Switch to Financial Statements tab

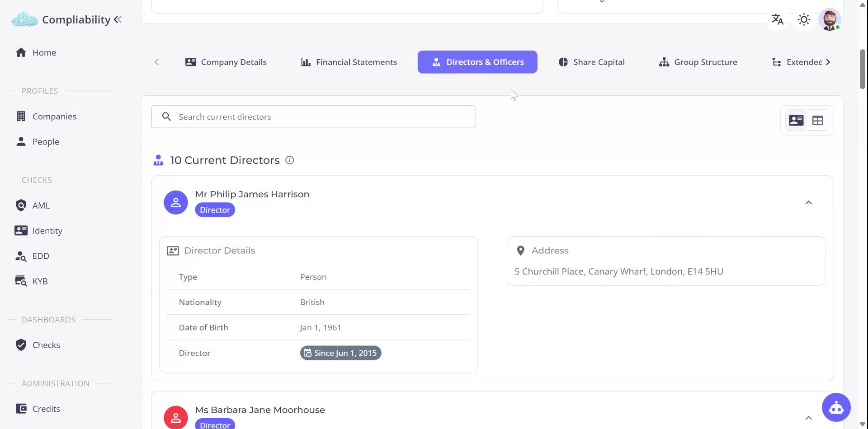click(x=349, y=62)
